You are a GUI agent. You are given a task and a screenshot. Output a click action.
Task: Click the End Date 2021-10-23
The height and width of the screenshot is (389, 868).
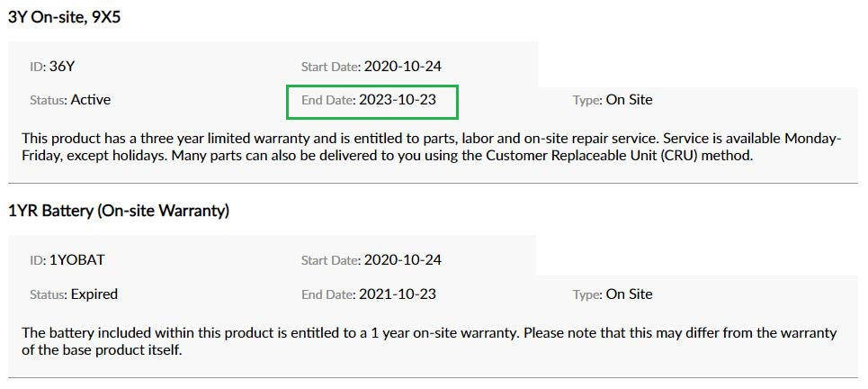(x=397, y=294)
